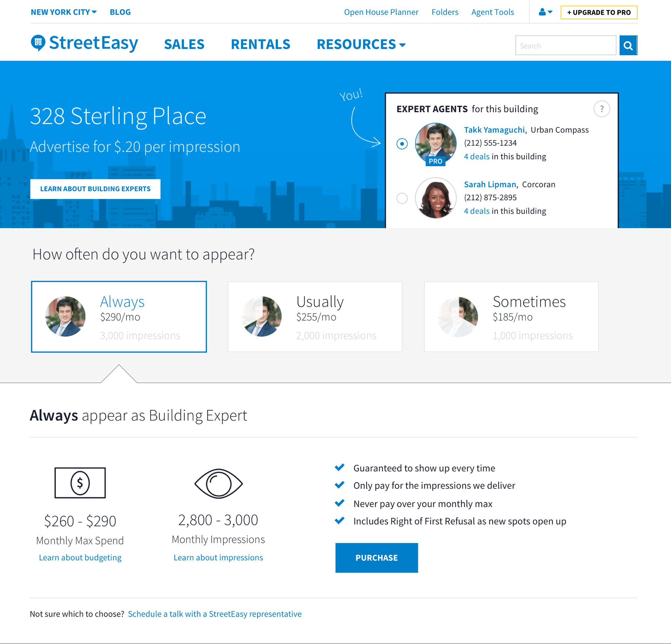Click the Purchase button
The image size is (671, 644).
377,558
